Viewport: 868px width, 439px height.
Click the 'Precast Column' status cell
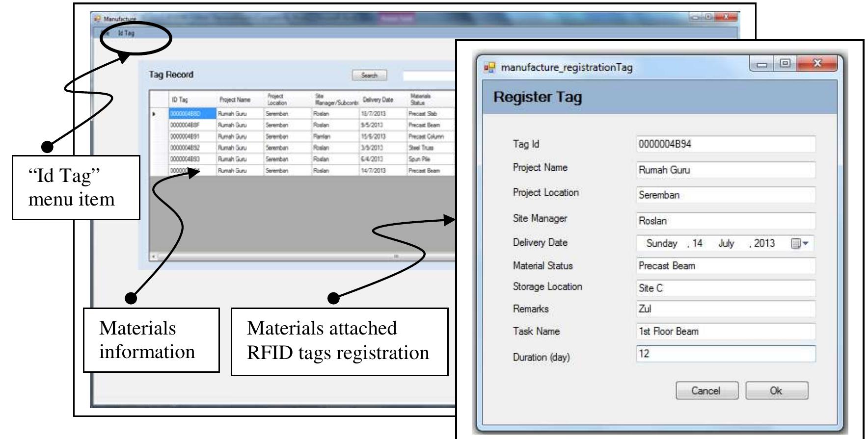point(431,136)
